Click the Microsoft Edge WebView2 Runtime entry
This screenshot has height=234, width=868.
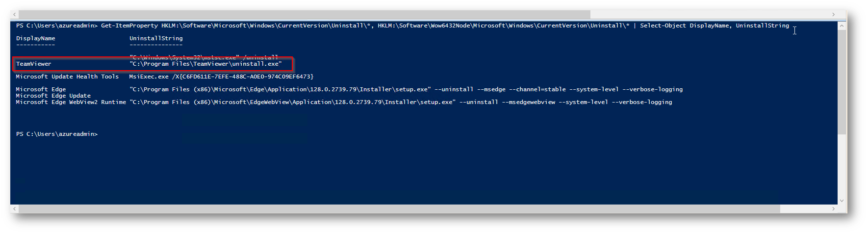pyautogui.click(x=71, y=102)
